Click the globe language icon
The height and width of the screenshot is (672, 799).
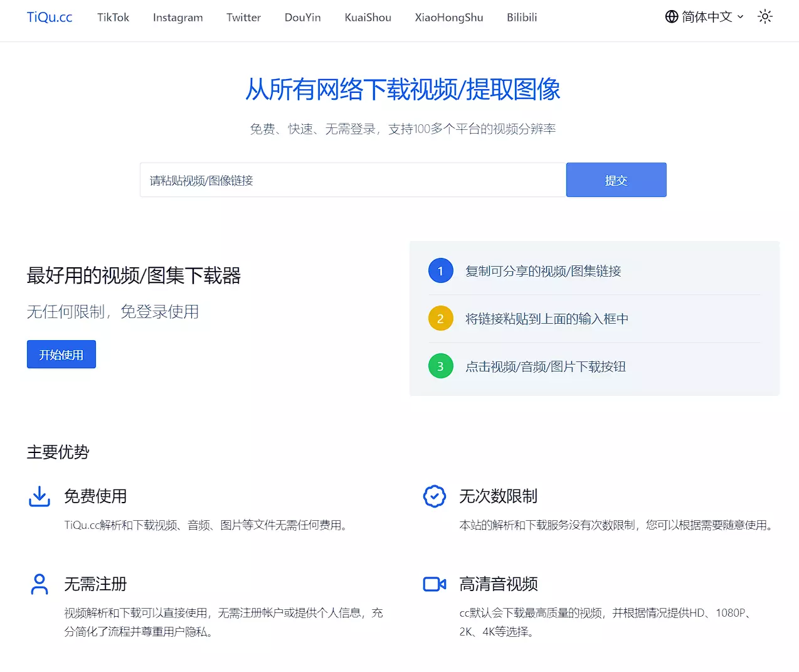click(x=671, y=17)
